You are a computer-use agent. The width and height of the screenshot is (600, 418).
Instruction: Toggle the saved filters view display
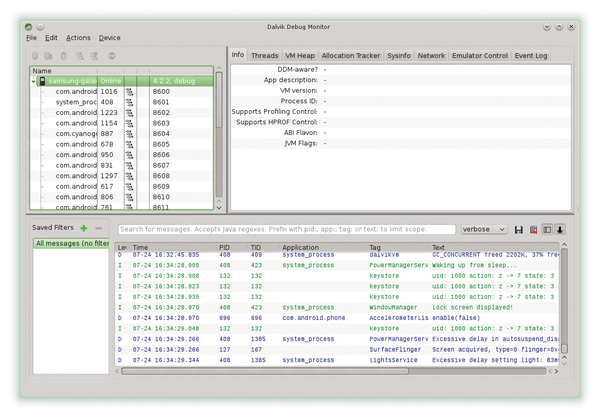click(547, 230)
